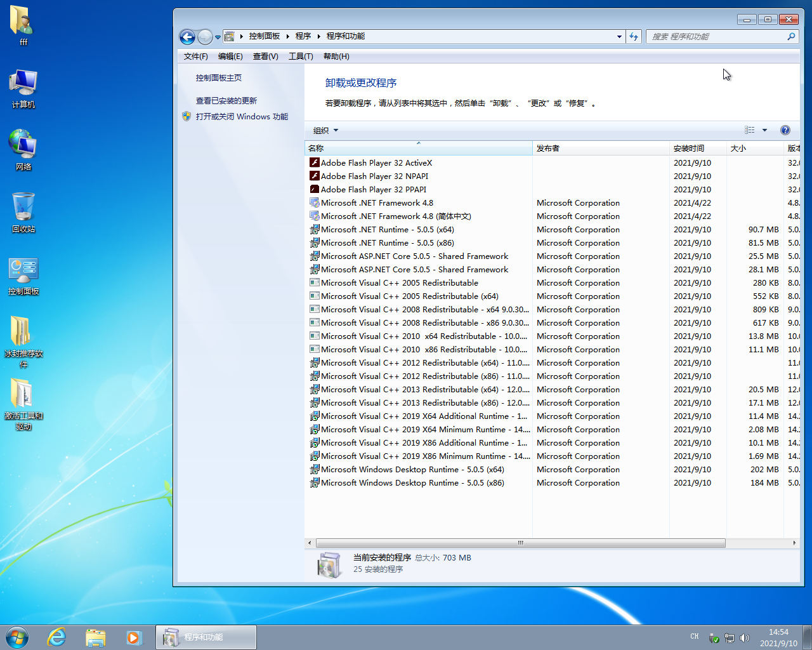Click the horizontal scrollbar left arrow
This screenshot has width=812, height=650.
click(309, 543)
